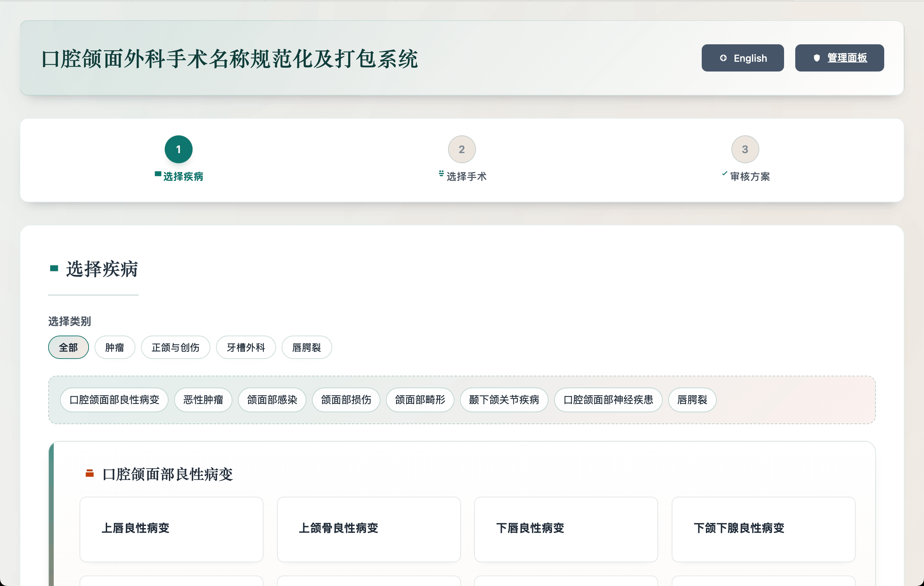This screenshot has width=924, height=586.
Task: Choose the 上唇良性病变 disease card
Action: (172, 529)
